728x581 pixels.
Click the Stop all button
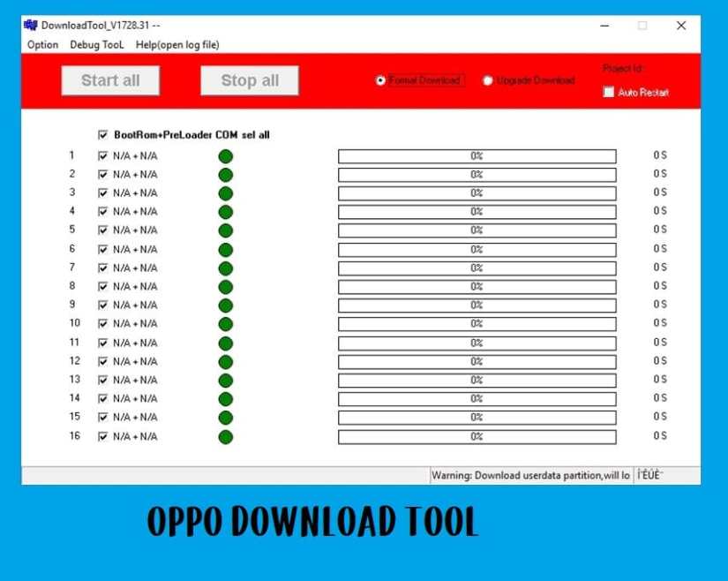tap(250, 80)
